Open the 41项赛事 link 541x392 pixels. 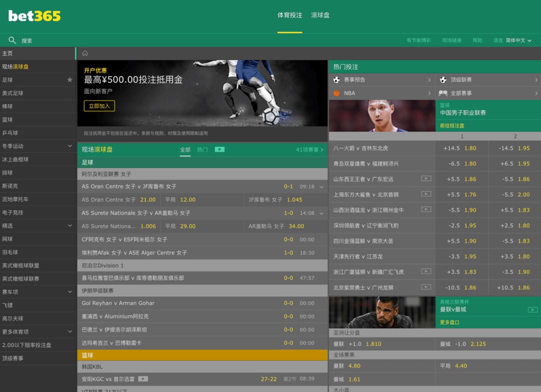(x=310, y=150)
